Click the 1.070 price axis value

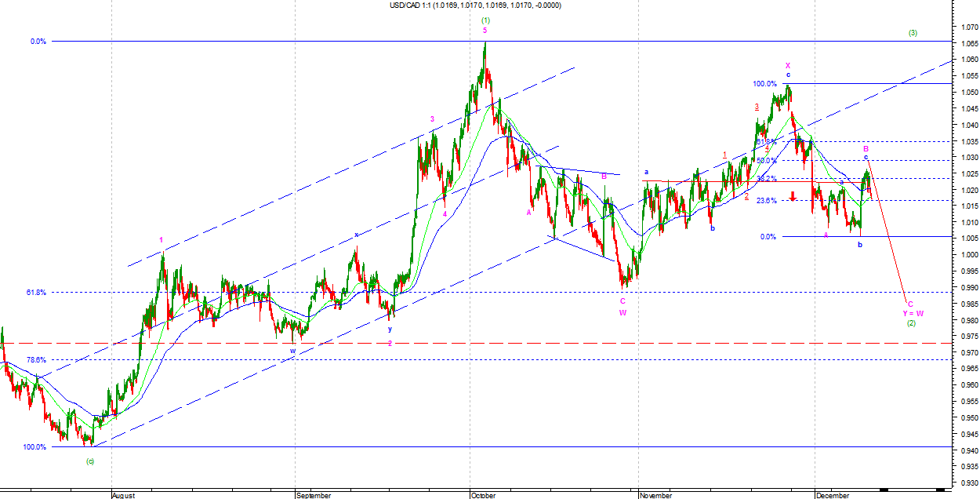(965, 27)
